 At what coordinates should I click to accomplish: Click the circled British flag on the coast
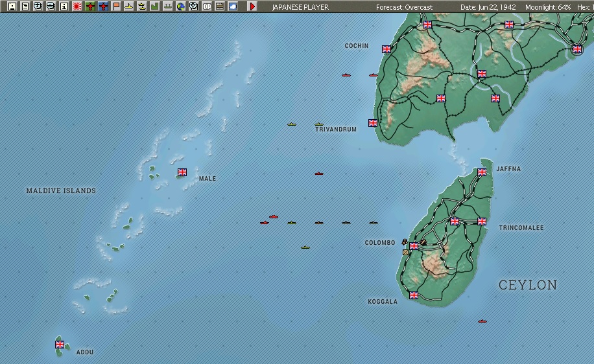[x=577, y=49]
